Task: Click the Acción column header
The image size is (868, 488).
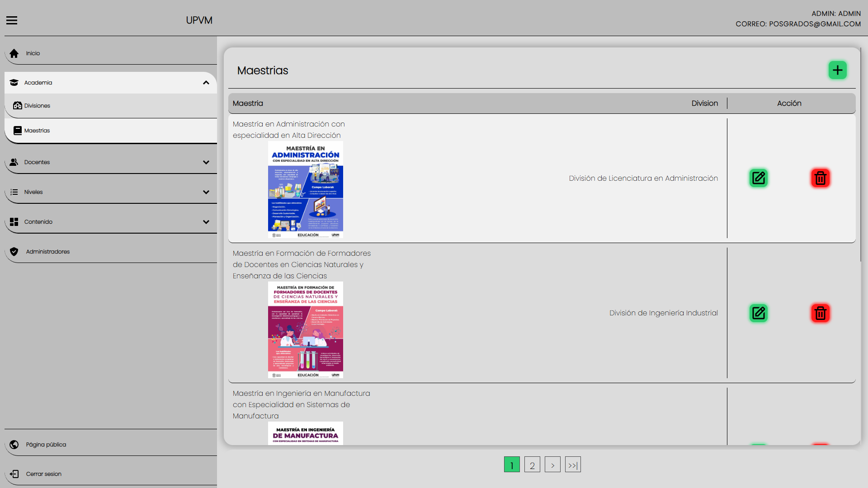Action: (x=789, y=103)
